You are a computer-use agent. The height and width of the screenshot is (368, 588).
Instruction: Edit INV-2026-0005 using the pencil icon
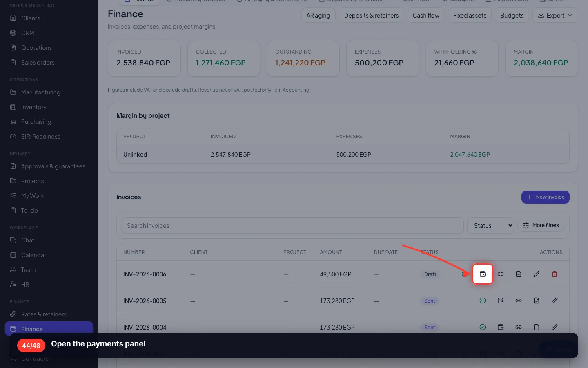555,301
